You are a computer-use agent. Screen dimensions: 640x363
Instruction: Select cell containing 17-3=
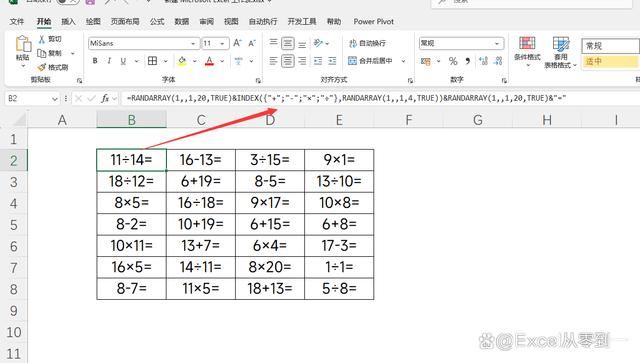click(x=339, y=246)
